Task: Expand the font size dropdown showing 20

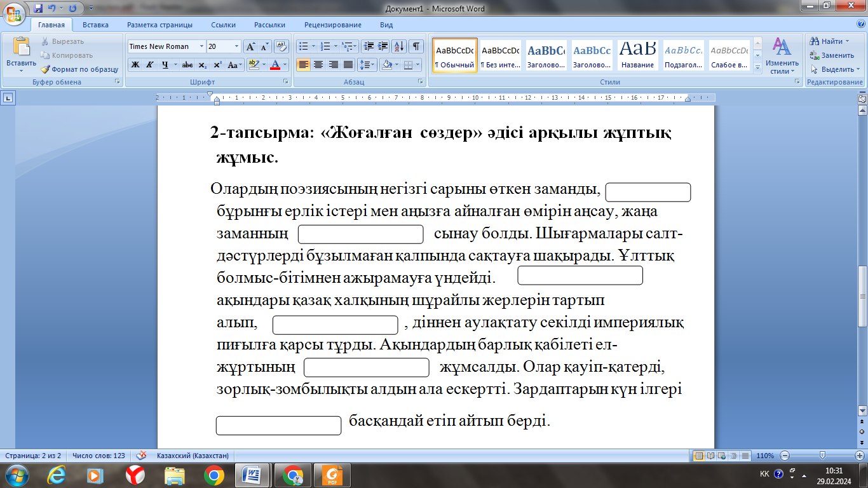Action: pos(236,46)
